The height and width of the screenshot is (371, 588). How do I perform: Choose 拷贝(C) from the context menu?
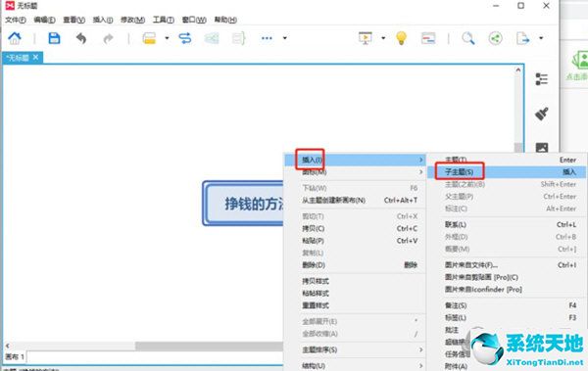(x=355, y=229)
